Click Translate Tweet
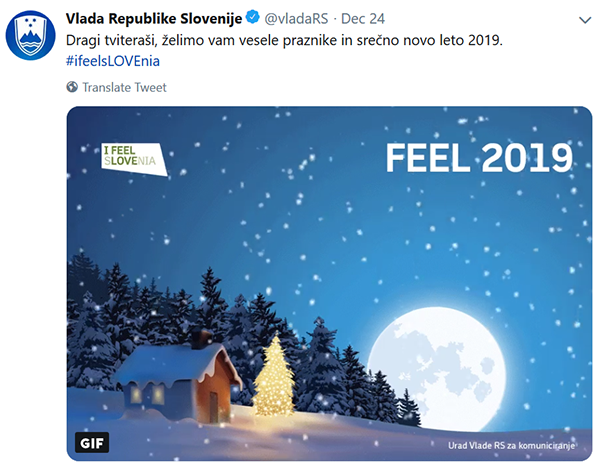Screen dimensions: 600x473 [125, 87]
